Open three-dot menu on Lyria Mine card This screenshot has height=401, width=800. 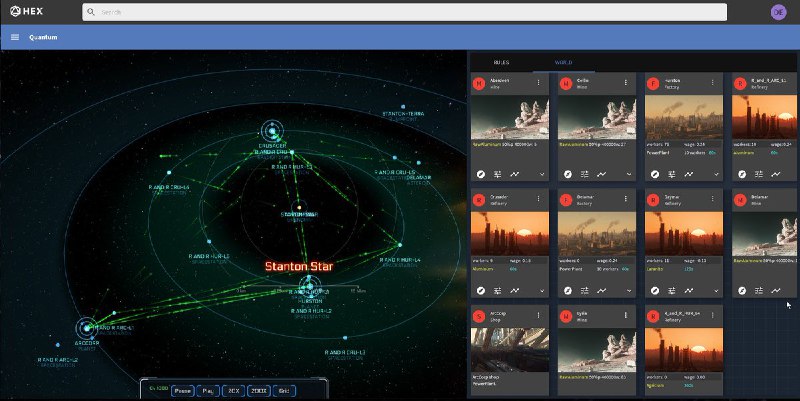pyautogui.click(x=628, y=314)
